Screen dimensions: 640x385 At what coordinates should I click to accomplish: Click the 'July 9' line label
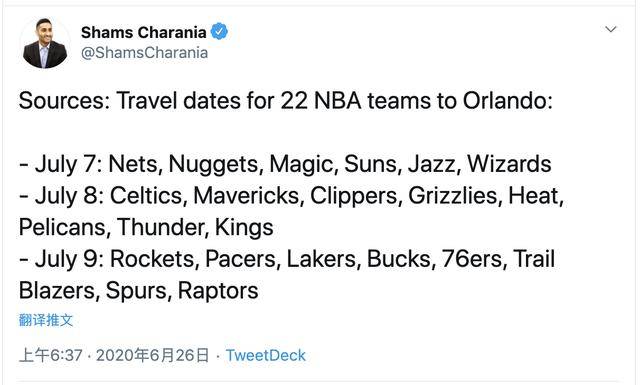[71, 259]
